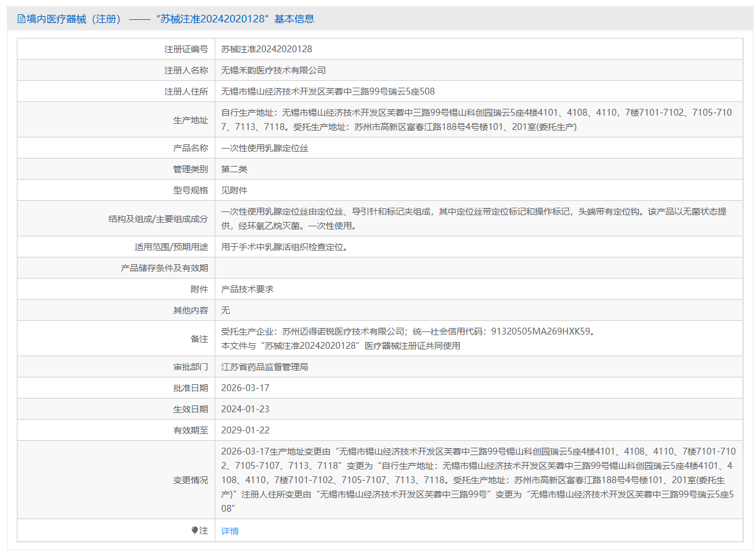Click the 注册人名称 label cell
Screen dimensions: 756x559
pyautogui.click(x=116, y=70)
